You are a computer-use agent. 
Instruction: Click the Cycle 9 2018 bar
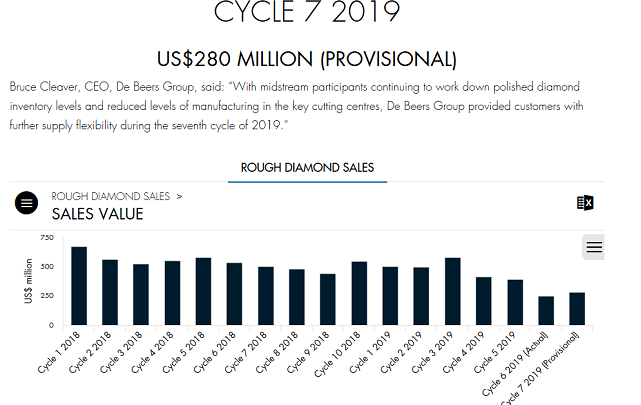pyautogui.click(x=328, y=300)
